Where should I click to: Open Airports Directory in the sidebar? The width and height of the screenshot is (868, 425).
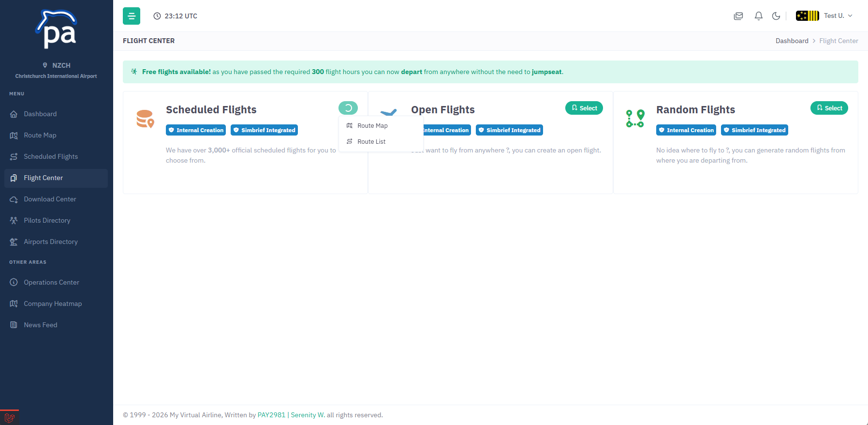click(56, 242)
